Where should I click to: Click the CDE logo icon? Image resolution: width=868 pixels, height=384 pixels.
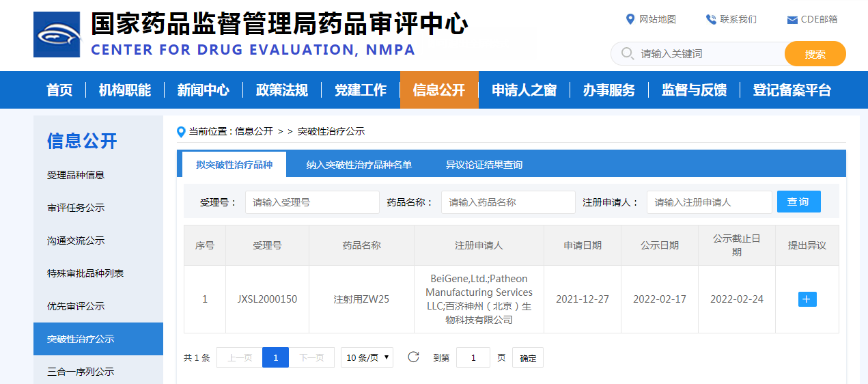57,34
